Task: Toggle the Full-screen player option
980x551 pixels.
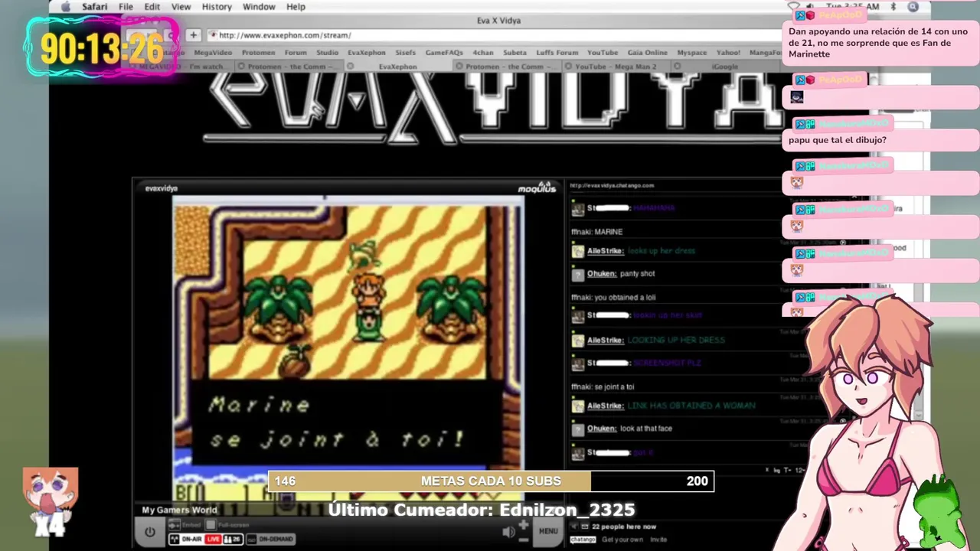Action: coord(226,525)
